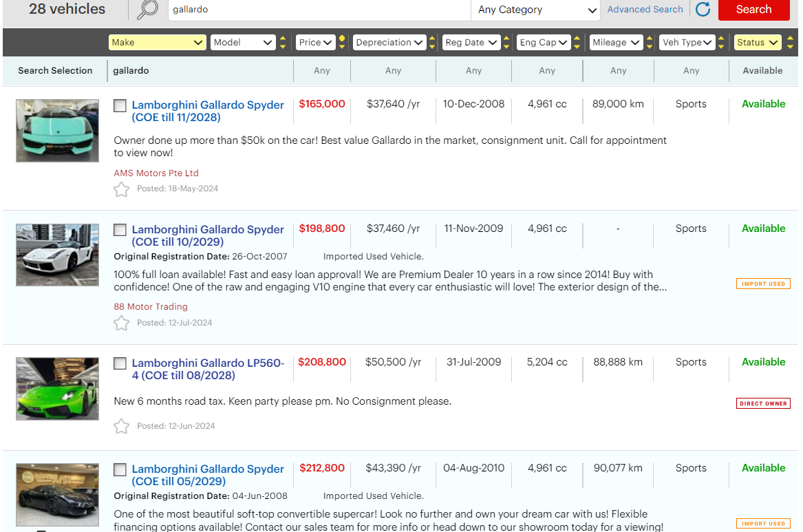Click the Import Used badge on $198,800 listing
Image resolution: width=803 pixels, height=532 pixels.
pos(763,284)
